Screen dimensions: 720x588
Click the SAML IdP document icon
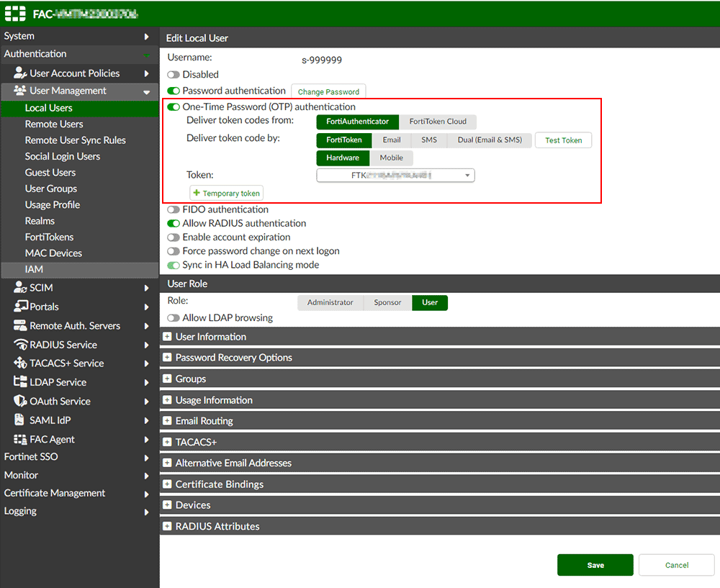tap(19, 420)
